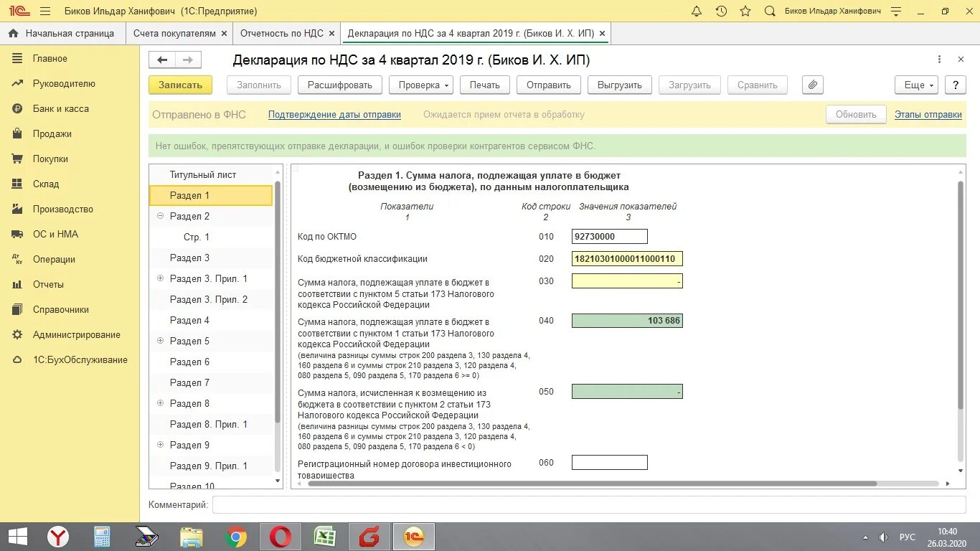
Task: Open Opera browser from taskbar
Action: (281, 537)
